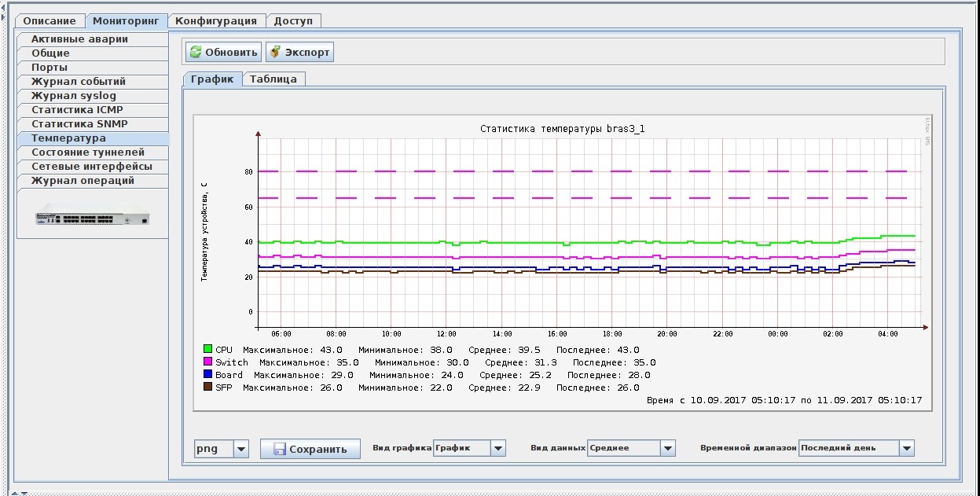Click the Экспорт export icon

pyautogui.click(x=275, y=53)
